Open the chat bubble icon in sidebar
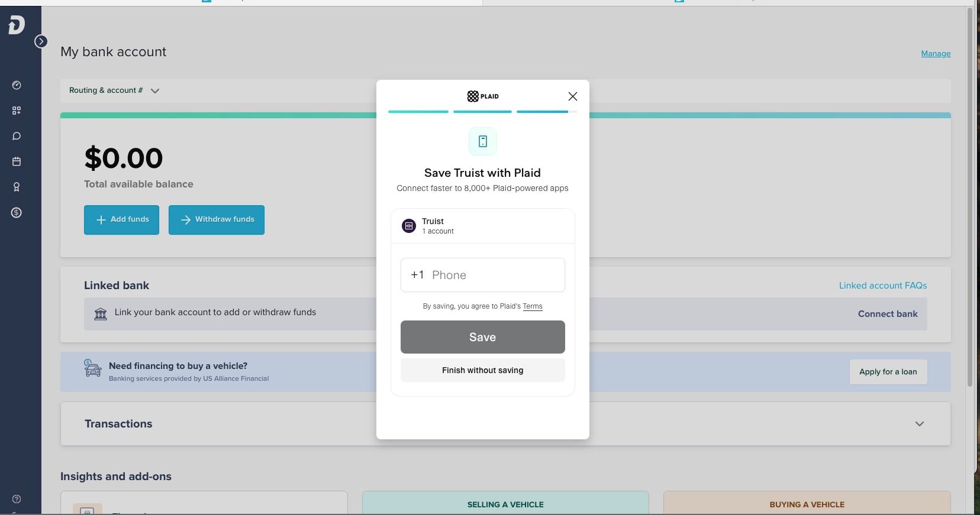This screenshot has width=980, height=515. 17,136
